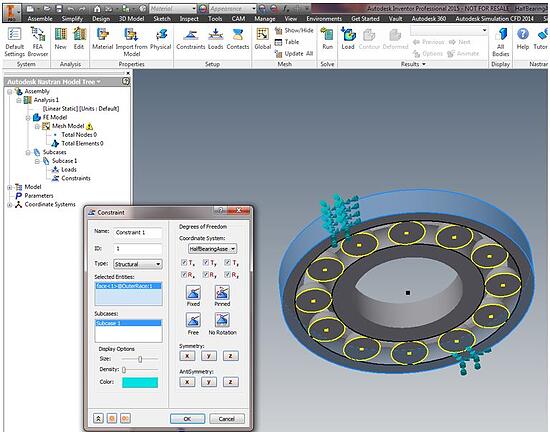The image size is (550, 432).
Task: Open the mesh Table
Action: pyautogui.click(x=287, y=42)
